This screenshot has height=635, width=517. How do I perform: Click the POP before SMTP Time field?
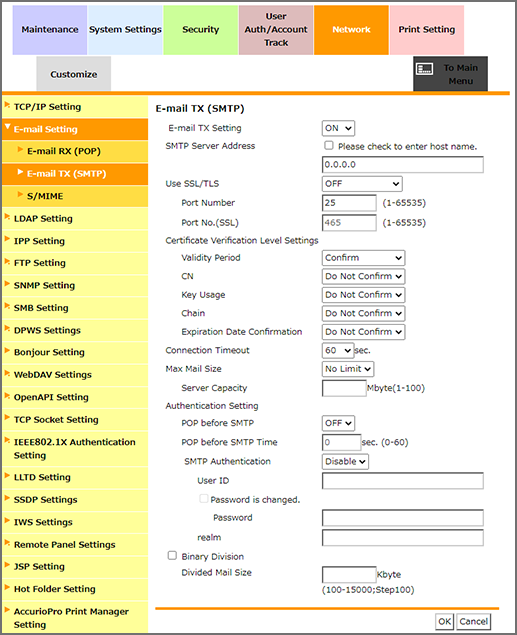coord(341,443)
